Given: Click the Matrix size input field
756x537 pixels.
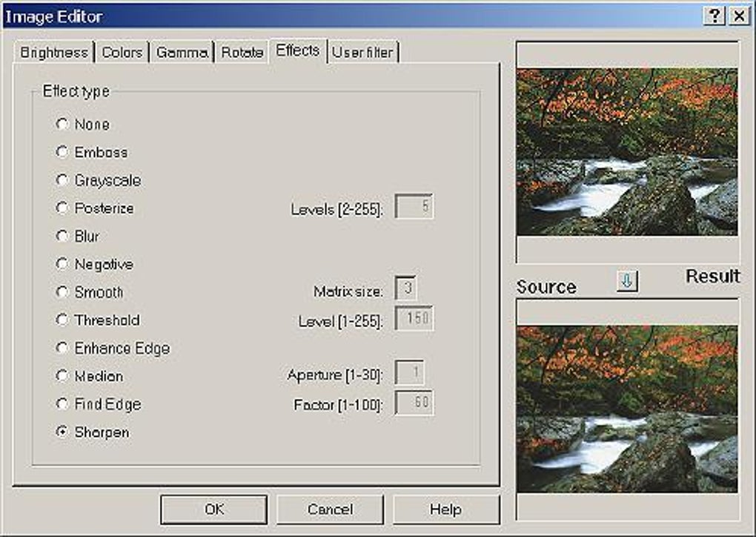Looking at the screenshot, I should tap(405, 288).
